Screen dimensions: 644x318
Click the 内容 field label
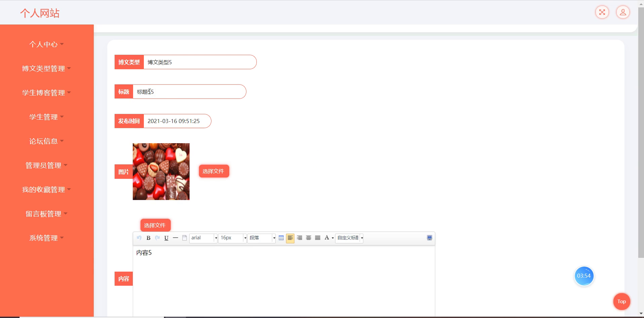point(124,279)
